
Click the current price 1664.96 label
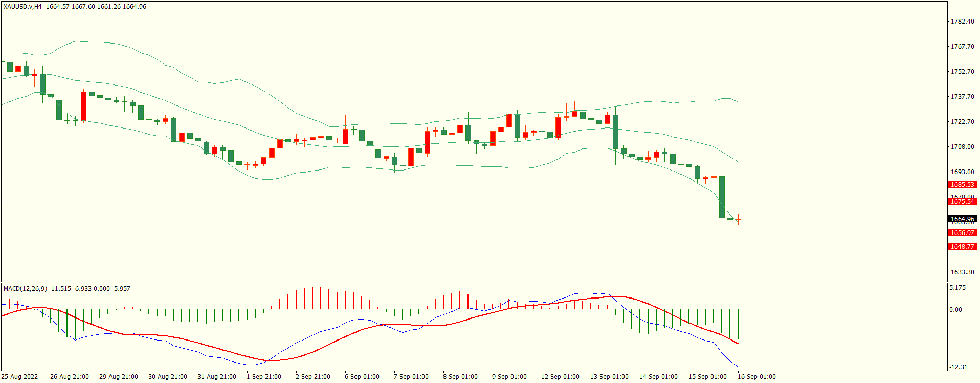tap(962, 219)
